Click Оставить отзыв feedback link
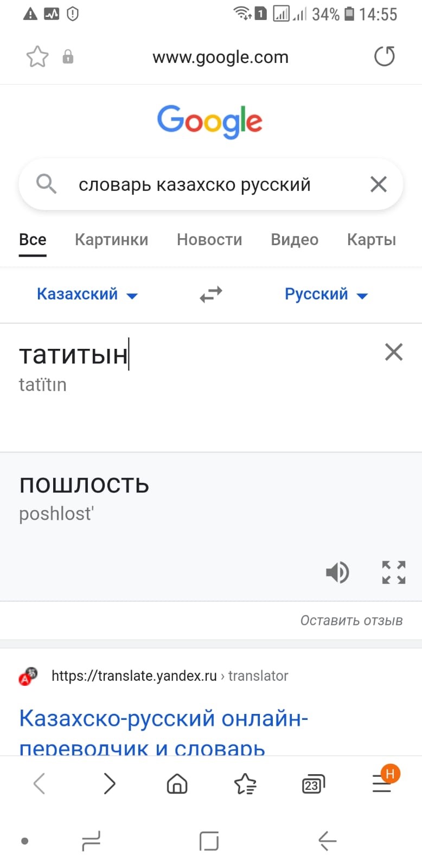The width and height of the screenshot is (422, 868). click(x=351, y=621)
